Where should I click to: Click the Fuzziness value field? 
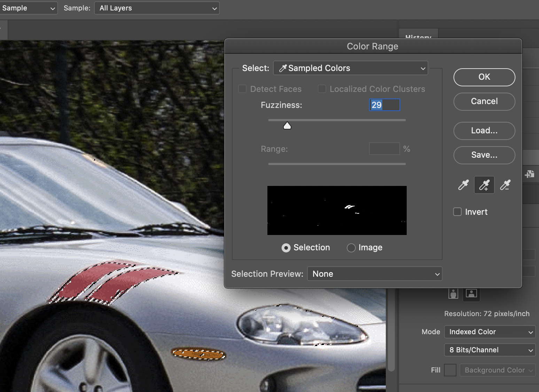384,105
